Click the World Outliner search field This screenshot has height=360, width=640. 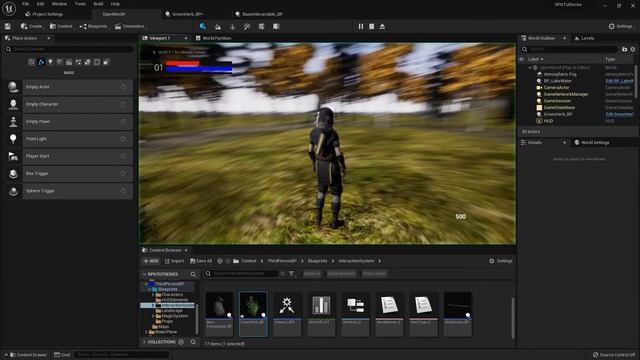[570, 49]
